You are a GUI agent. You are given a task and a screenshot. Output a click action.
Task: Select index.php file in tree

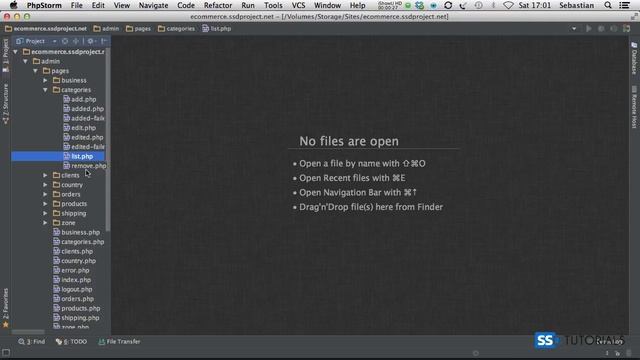pos(72,280)
